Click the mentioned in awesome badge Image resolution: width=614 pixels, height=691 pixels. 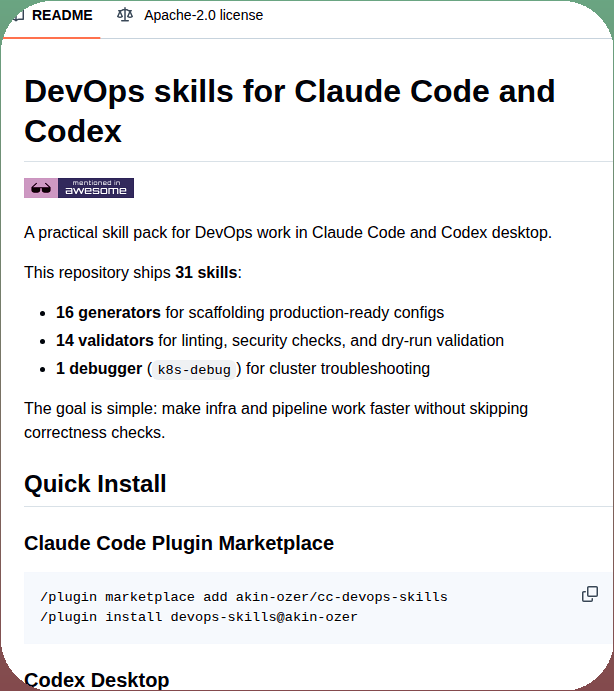pos(79,188)
